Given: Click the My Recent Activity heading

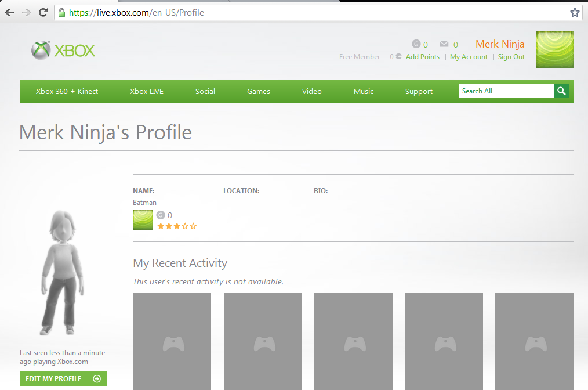Looking at the screenshot, I should [x=180, y=263].
